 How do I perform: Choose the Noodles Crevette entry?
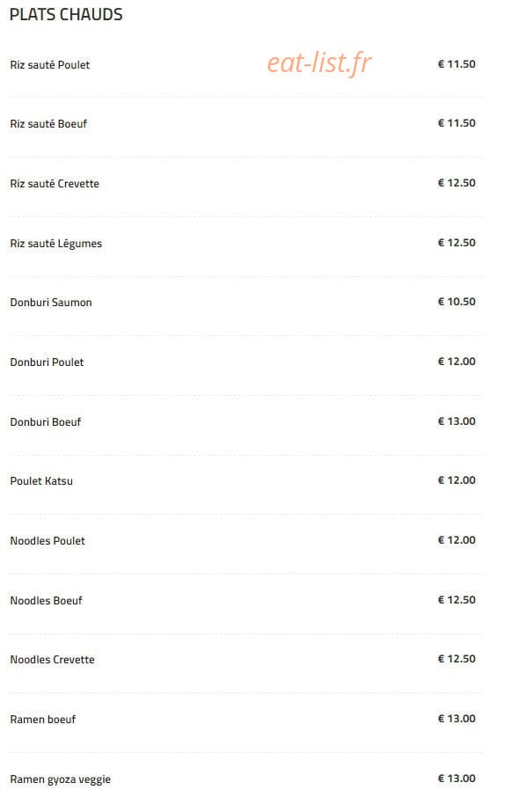coord(52,660)
